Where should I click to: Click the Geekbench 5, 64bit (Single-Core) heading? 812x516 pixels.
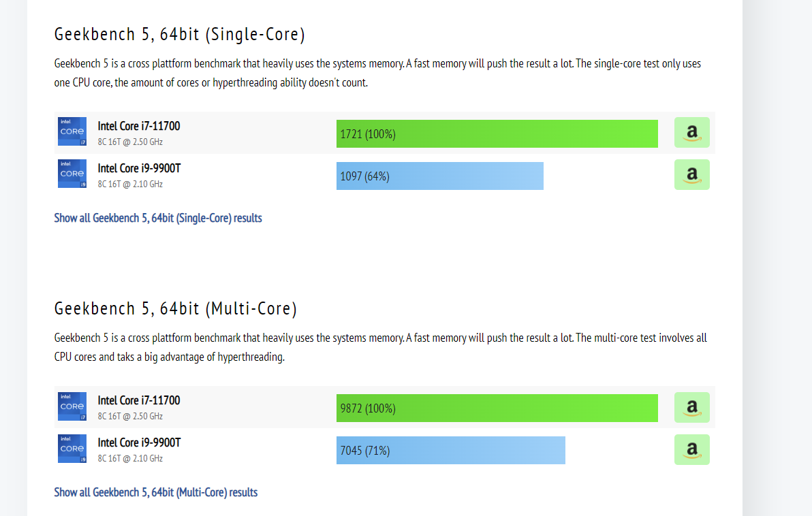point(180,34)
